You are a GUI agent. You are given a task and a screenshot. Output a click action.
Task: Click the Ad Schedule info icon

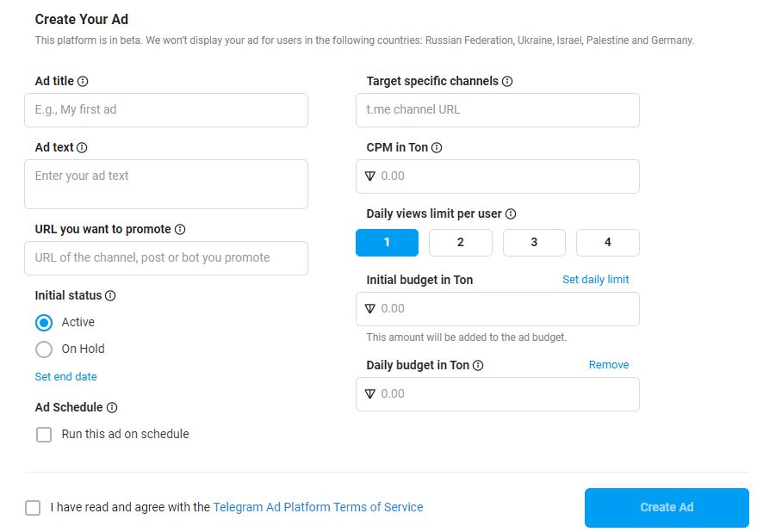tap(112, 407)
